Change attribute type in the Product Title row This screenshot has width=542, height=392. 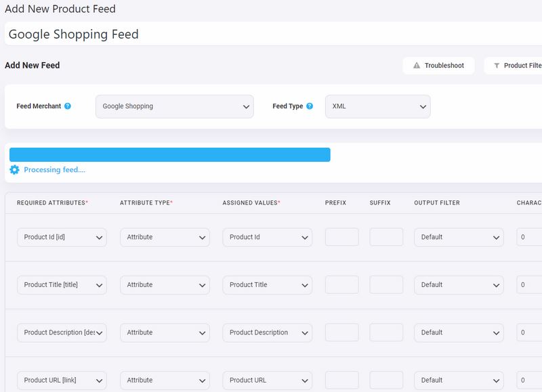point(165,285)
